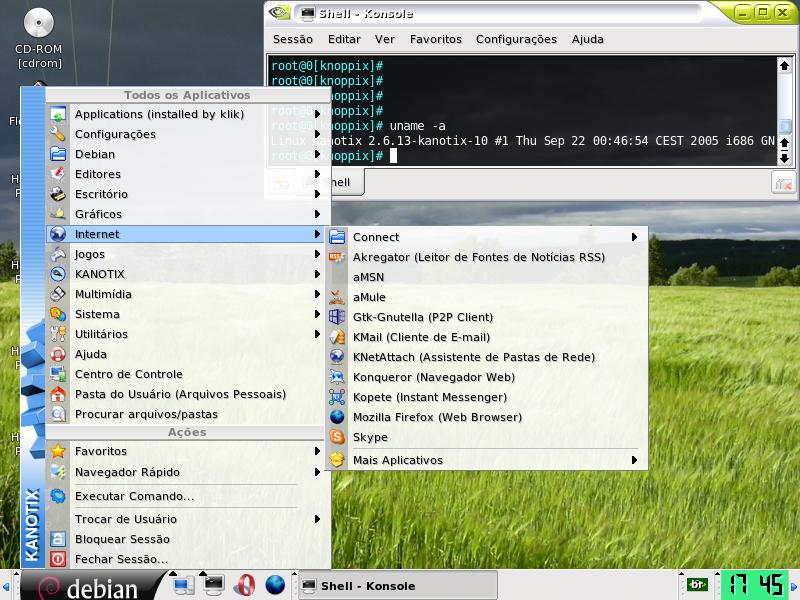Screen dimensions: 800x600
Task: Click the aMule mule icon
Action: point(337,297)
